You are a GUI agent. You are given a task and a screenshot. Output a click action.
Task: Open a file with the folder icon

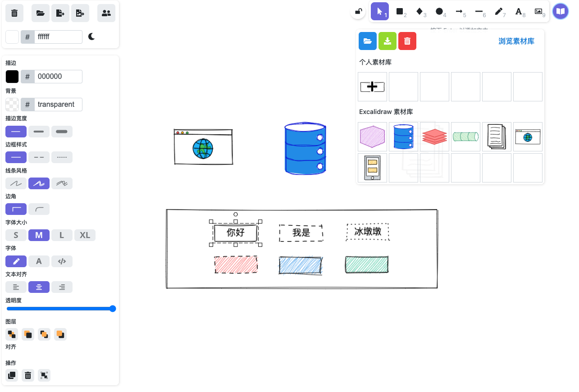click(x=41, y=13)
